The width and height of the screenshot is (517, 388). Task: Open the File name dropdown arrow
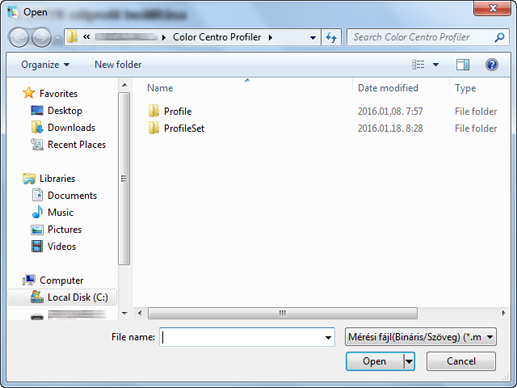(x=329, y=337)
